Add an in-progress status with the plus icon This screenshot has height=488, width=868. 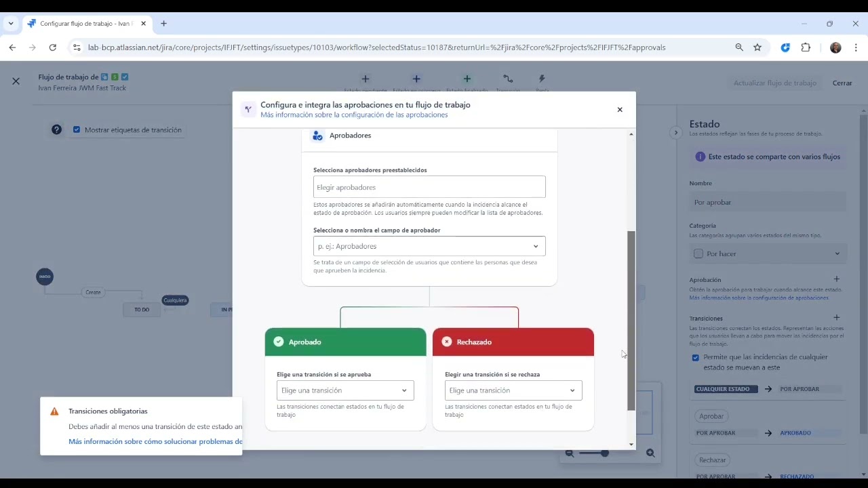[416, 79]
